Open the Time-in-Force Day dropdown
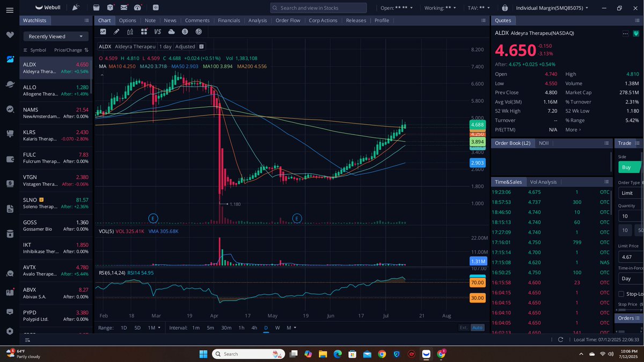Image resolution: width=644 pixels, height=362 pixels. tap(630, 279)
